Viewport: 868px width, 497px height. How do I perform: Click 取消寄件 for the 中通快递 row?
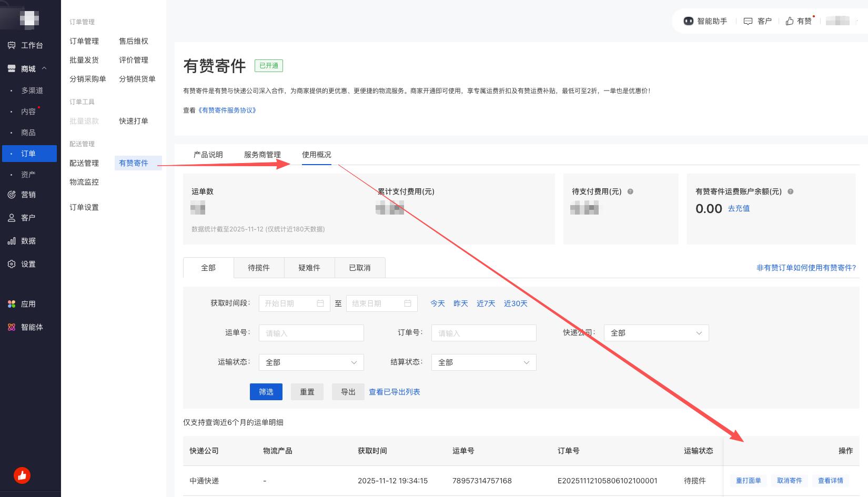[x=789, y=481]
